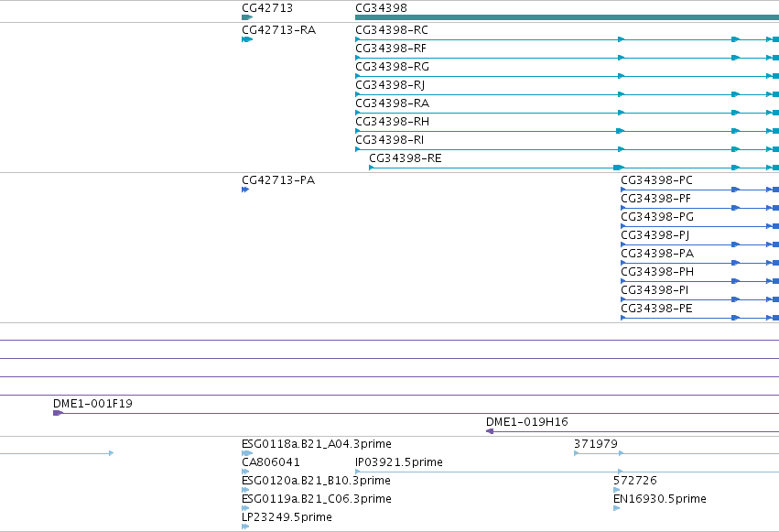Select the CG34398-RE transcript label
Image resolution: width=779 pixels, height=532 pixels.
click(x=406, y=158)
